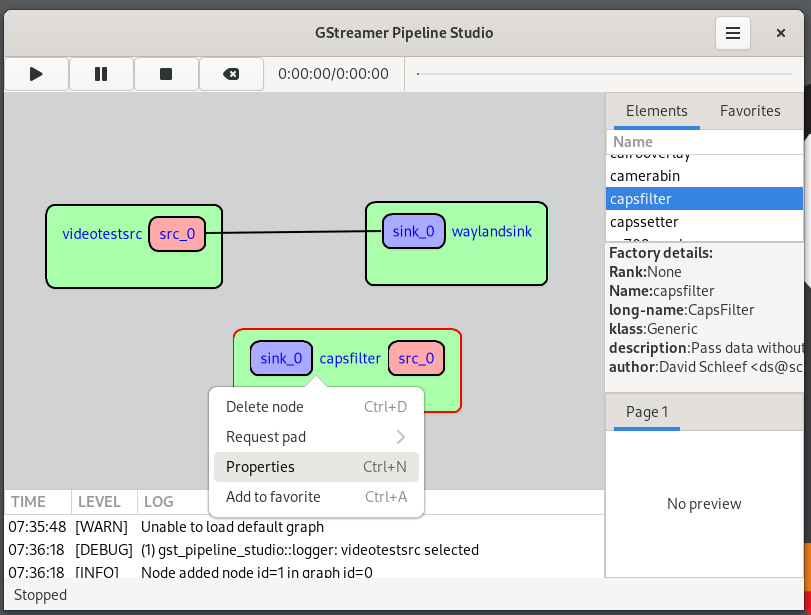Focus the element Name search field
Screen dimensions: 811x615
point(704,142)
